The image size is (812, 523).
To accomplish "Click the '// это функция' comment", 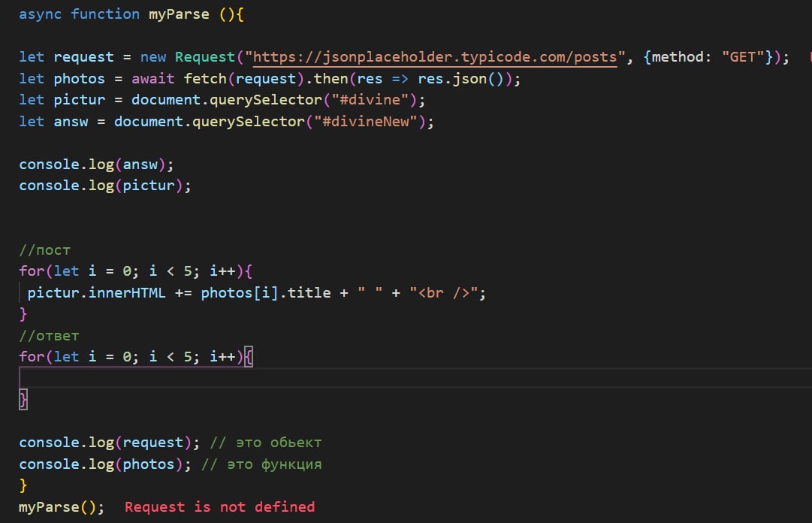I will 261,464.
